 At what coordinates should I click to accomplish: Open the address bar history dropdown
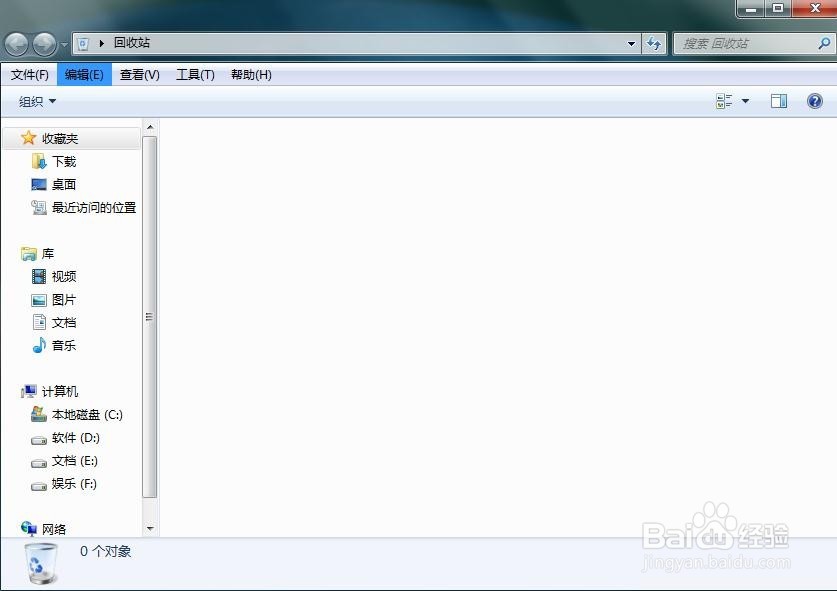[x=631, y=44]
